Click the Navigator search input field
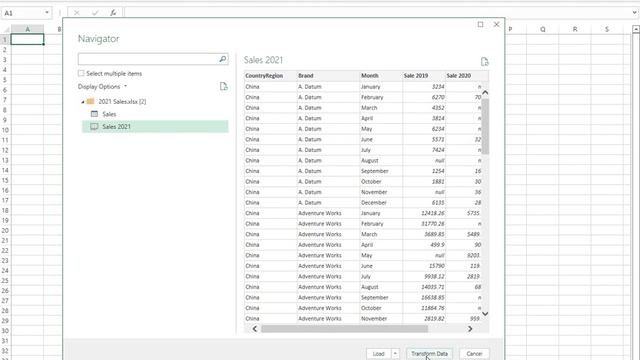This screenshot has height=360, width=640. (148, 59)
